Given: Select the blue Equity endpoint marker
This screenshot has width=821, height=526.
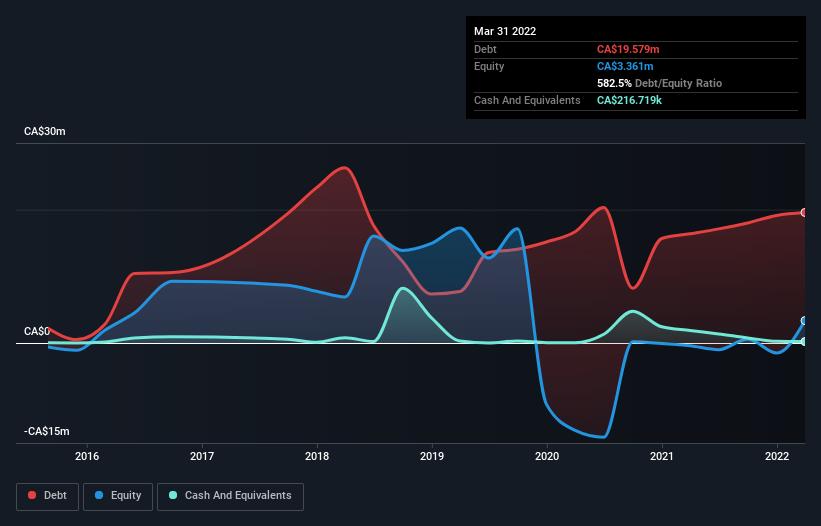Looking at the screenshot, I should (804, 321).
